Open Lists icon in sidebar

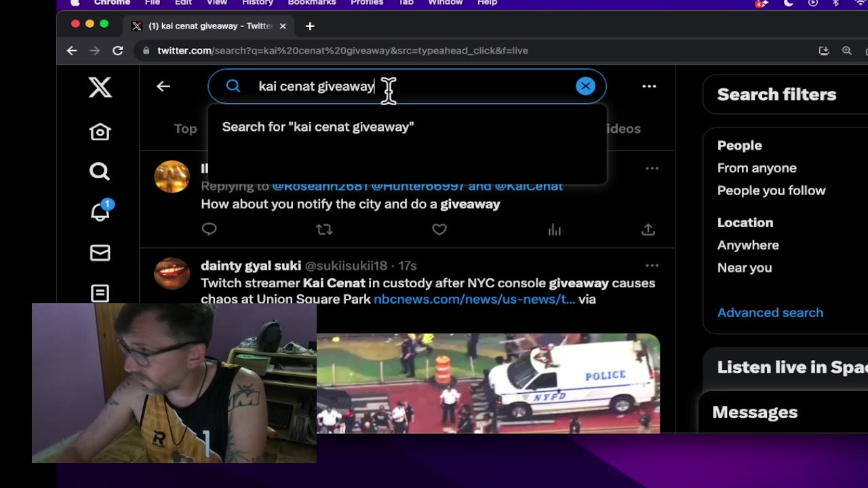click(100, 293)
